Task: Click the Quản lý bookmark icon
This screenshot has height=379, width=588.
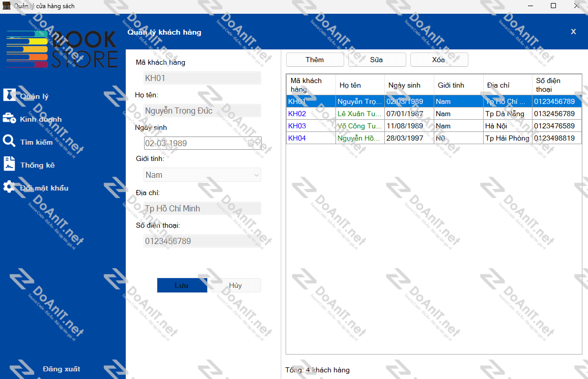Action: 9,95
